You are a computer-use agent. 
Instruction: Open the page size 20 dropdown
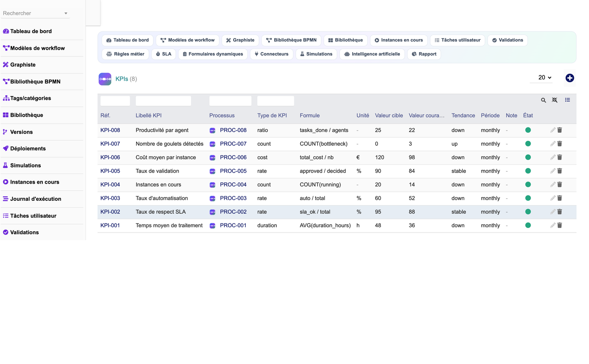pos(541,77)
